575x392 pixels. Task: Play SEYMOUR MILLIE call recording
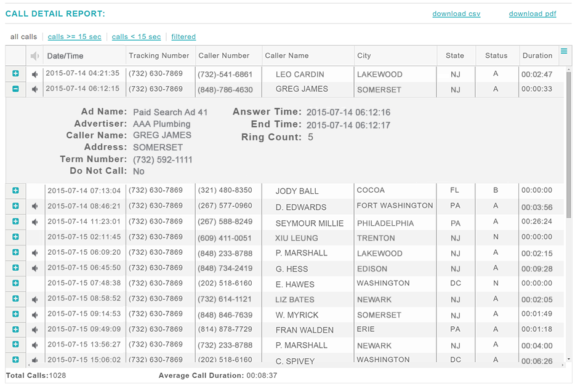tap(35, 222)
